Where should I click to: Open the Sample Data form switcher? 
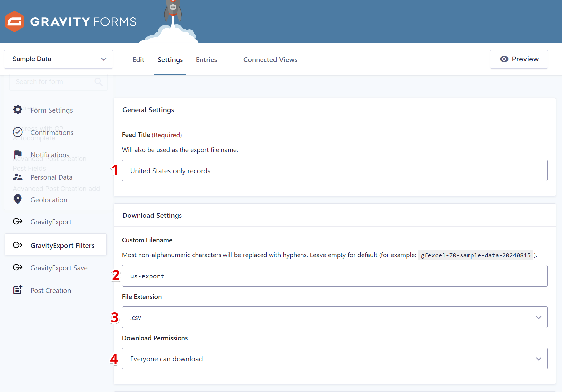[59, 59]
